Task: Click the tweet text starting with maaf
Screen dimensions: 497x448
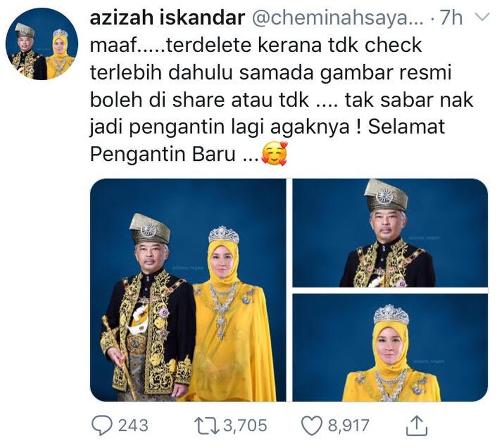Action: coord(282,99)
